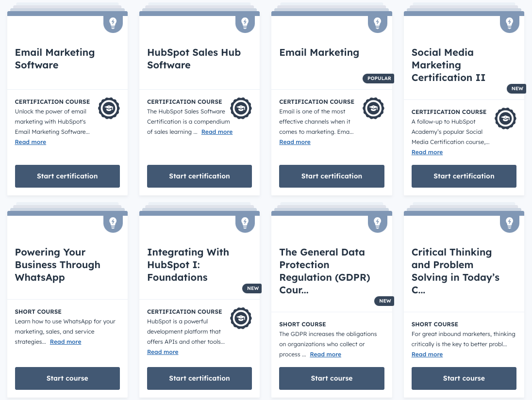Click the POPULAR badge on Email Marketing card
The height and width of the screenshot is (400, 532).
click(x=379, y=79)
